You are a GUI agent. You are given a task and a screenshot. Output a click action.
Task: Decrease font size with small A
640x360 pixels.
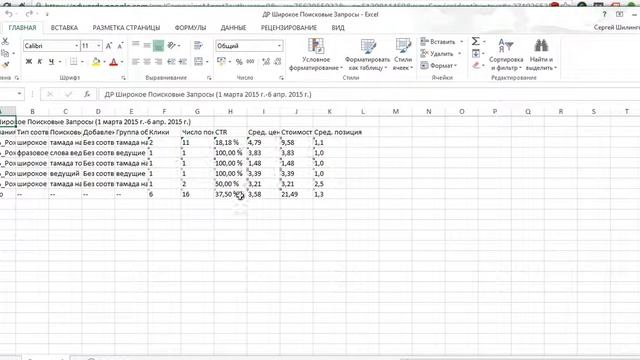pyautogui.click(x=120, y=46)
